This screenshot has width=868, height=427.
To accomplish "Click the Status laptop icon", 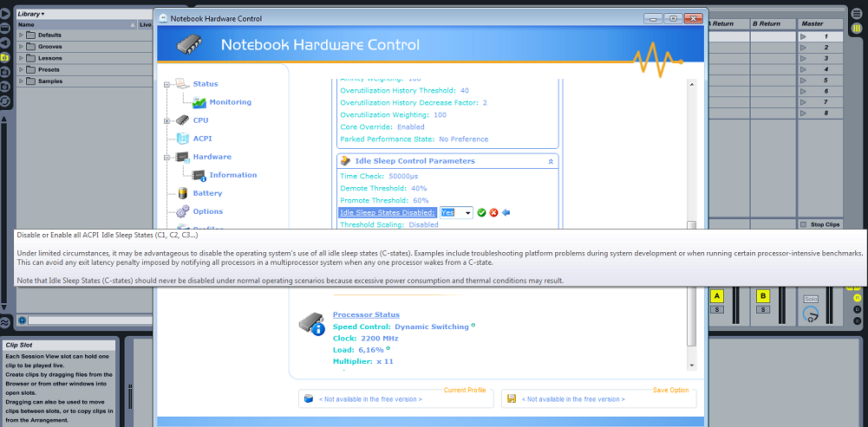I will [x=182, y=84].
